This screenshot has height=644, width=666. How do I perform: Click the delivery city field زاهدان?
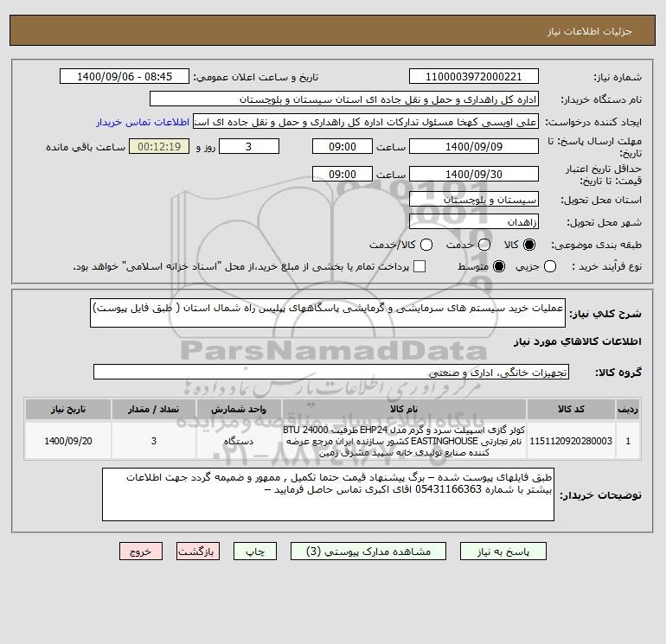pos(474,222)
